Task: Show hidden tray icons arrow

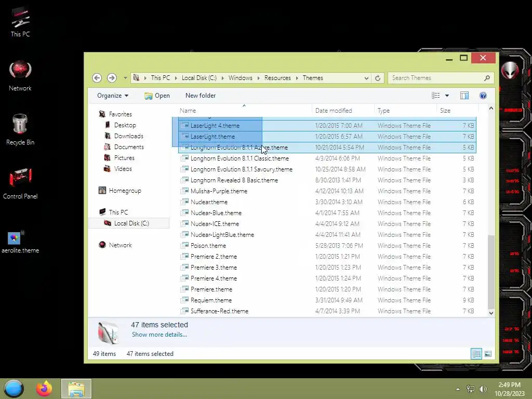Action: pyautogui.click(x=458, y=389)
